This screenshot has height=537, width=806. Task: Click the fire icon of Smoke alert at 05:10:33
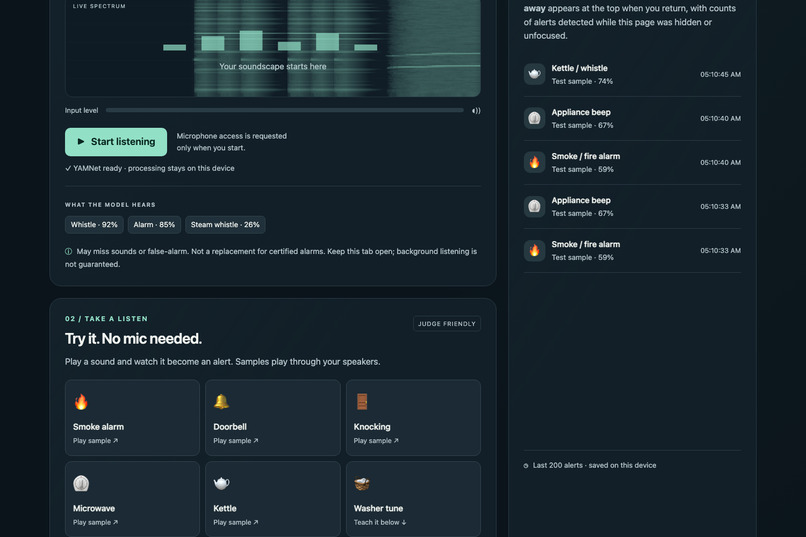535,250
